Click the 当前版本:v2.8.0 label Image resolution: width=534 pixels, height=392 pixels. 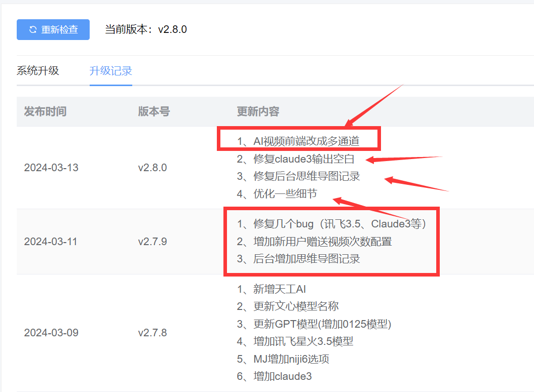coord(146,29)
